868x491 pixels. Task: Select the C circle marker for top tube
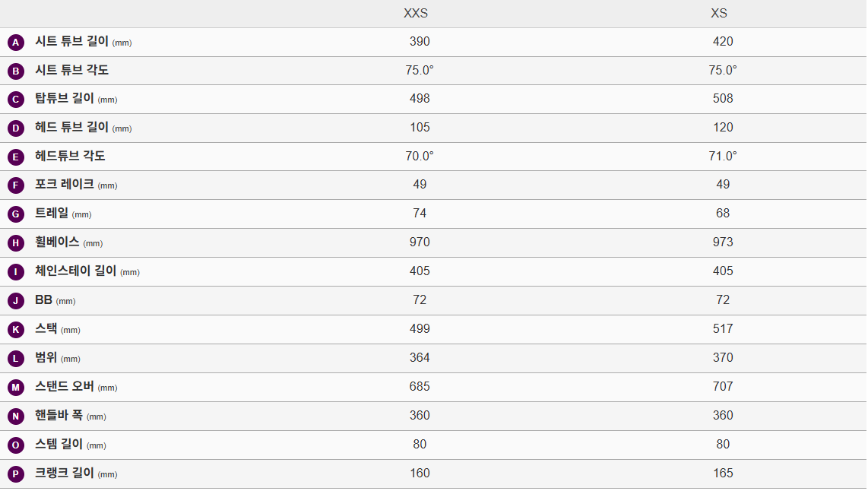point(15,100)
